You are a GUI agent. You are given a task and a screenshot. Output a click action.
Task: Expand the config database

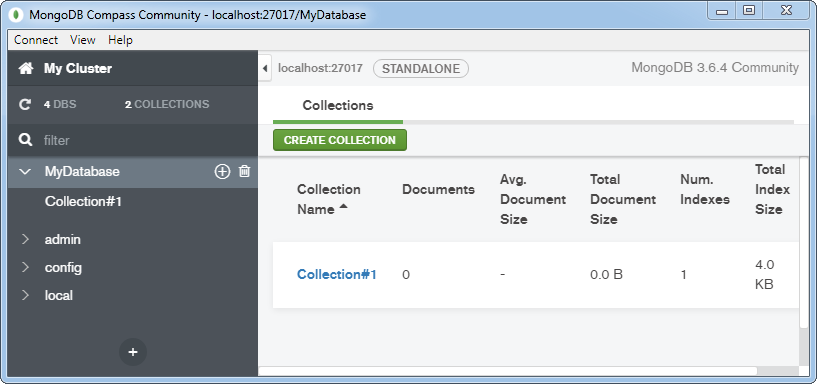tap(25, 267)
